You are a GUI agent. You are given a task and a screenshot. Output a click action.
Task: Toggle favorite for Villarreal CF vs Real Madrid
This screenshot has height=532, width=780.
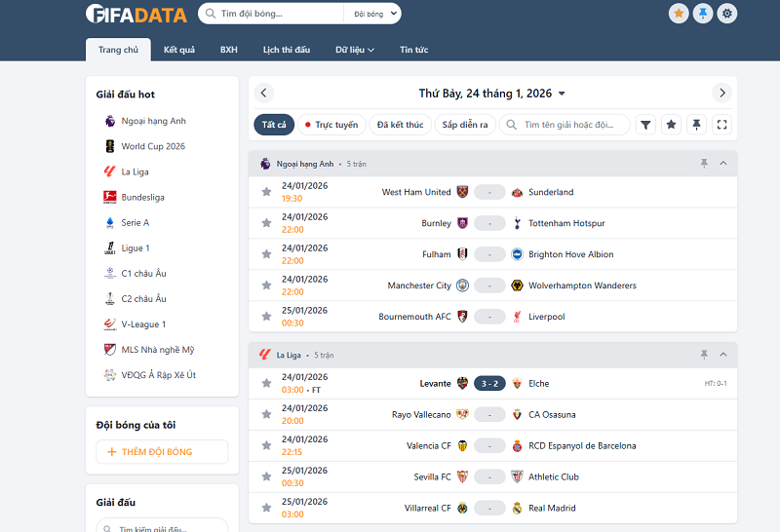click(x=266, y=508)
